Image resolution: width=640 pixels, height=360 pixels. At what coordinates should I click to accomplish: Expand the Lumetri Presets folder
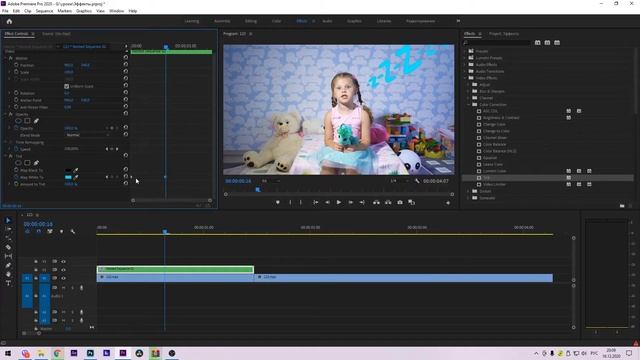pyautogui.click(x=465, y=58)
